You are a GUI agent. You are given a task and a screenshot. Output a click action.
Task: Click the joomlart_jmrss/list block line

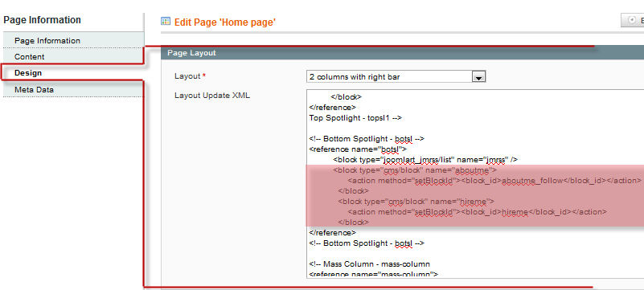click(x=425, y=160)
